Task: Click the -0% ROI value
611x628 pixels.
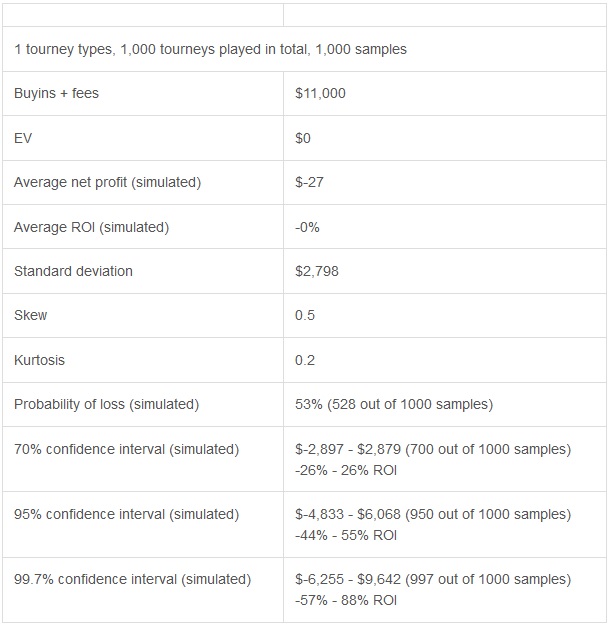Action: click(x=307, y=227)
